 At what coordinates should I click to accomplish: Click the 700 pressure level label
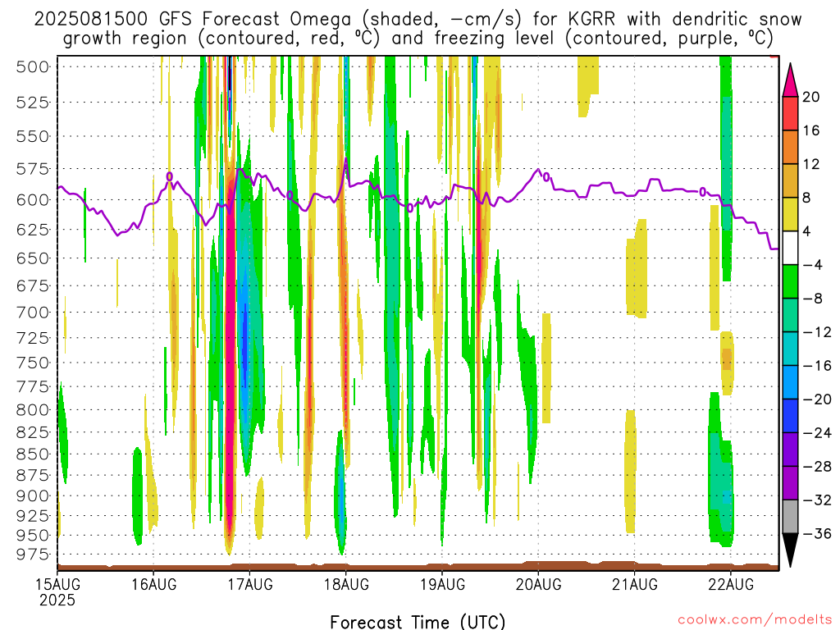[33, 313]
